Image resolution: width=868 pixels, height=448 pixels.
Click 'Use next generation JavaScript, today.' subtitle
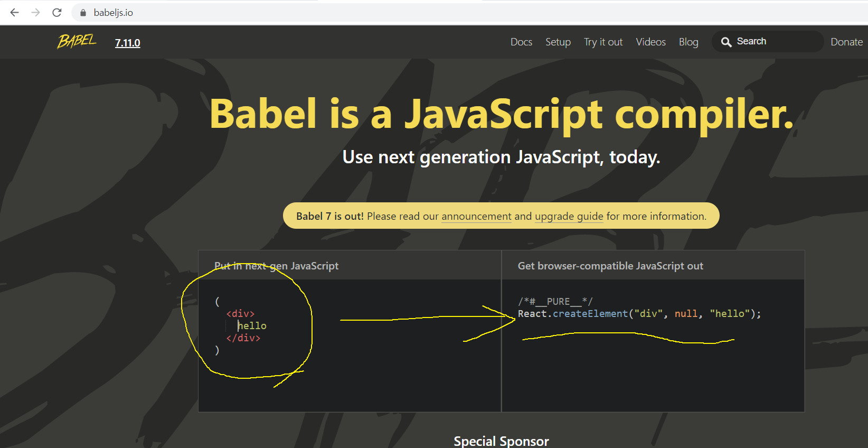point(501,157)
